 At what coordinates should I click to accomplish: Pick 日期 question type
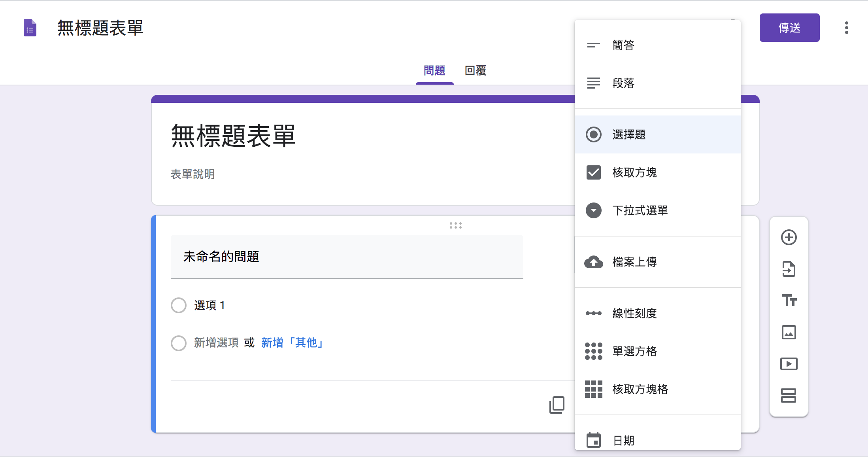click(x=623, y=440)
